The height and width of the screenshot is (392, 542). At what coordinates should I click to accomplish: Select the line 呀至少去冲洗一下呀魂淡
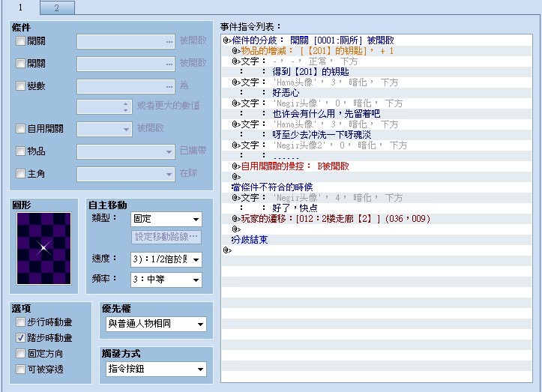[x=377, y=135]
